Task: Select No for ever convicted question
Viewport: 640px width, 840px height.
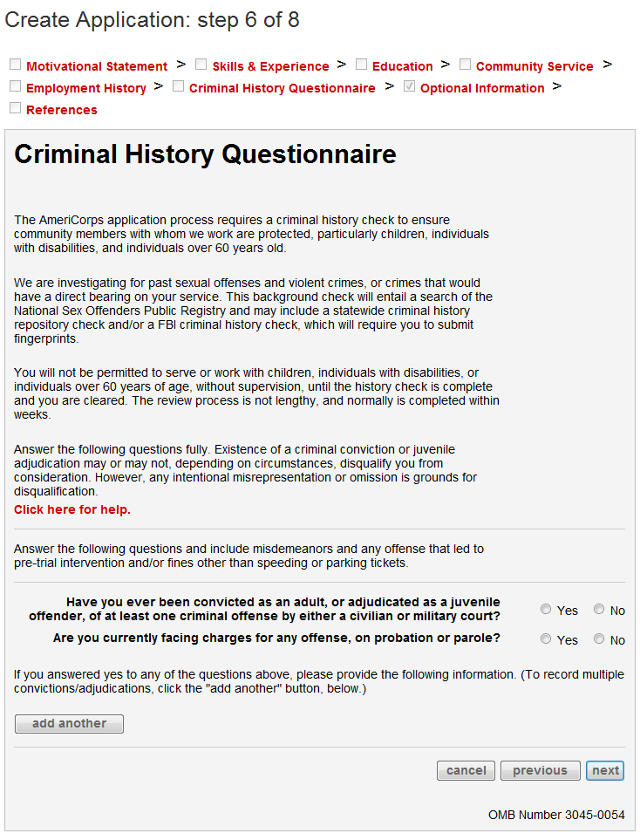Action: tap(599, 610)
